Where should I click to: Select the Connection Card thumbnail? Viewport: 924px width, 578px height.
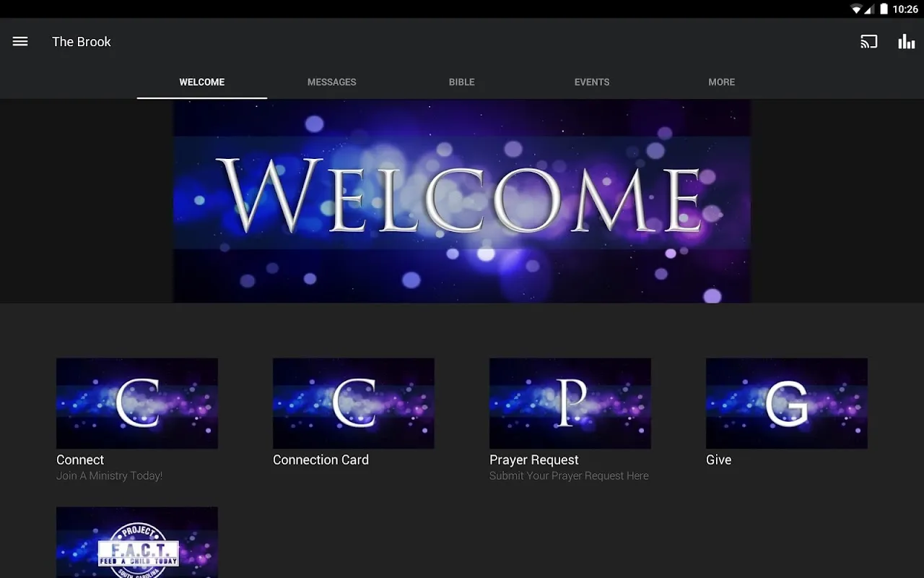tap(354, 403)
